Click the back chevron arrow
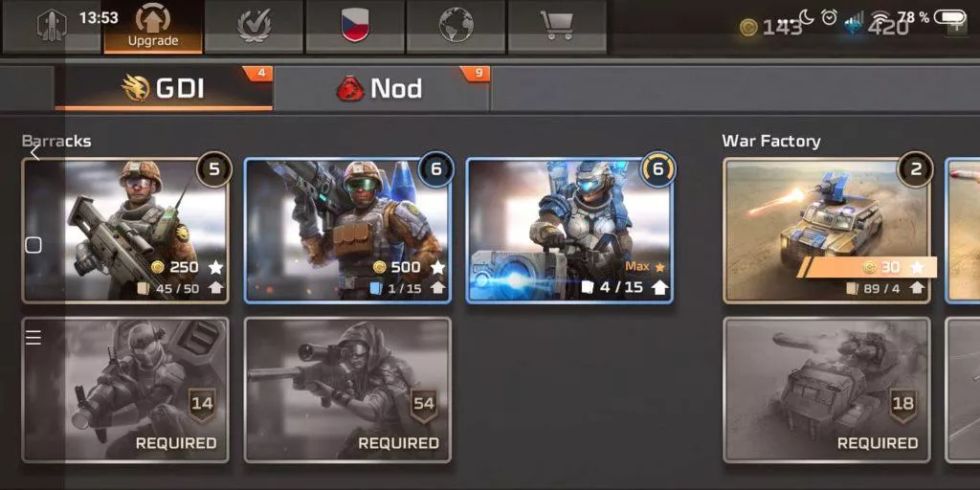The height and width of the screenshot is (490, 980). [x=35, y=151]
